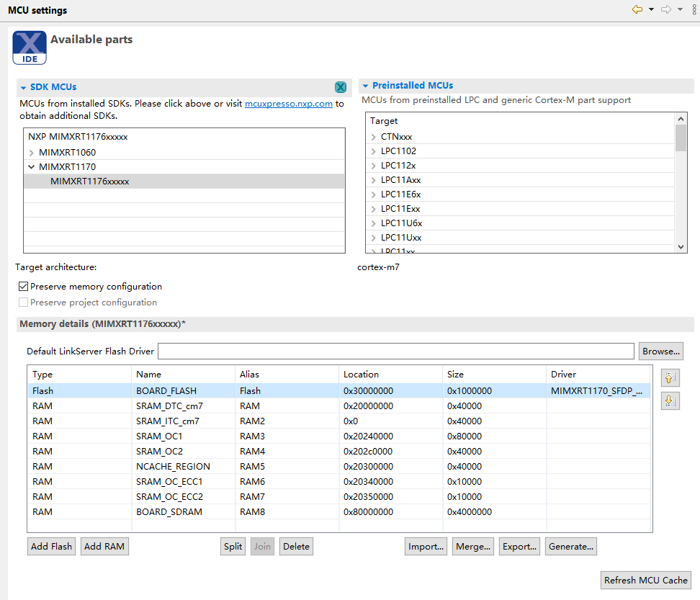Select MIMXRT1176xxxxx part in SDK list
This screenshot has height=600, width=700.
pyautogui.click(x=184, y=182)
